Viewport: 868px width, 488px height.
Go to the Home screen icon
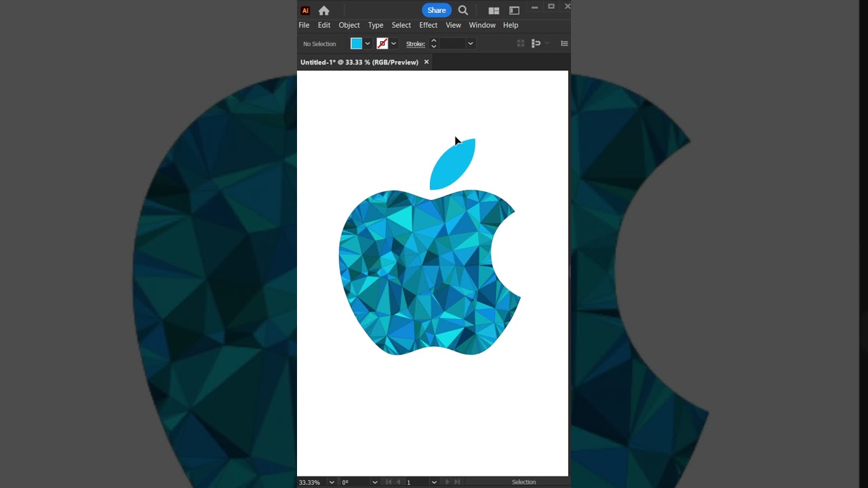(324, 10)
